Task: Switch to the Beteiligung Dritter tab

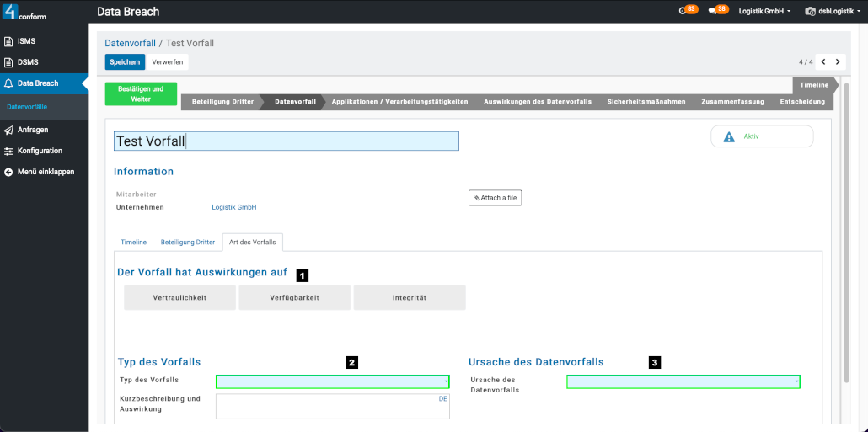Action: 188,242
